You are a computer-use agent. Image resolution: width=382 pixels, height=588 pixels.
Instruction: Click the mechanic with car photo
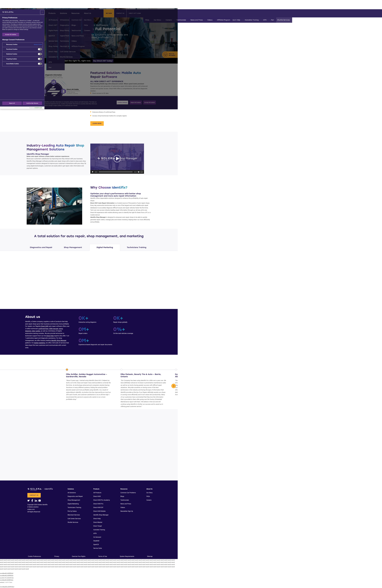[54, 206]
